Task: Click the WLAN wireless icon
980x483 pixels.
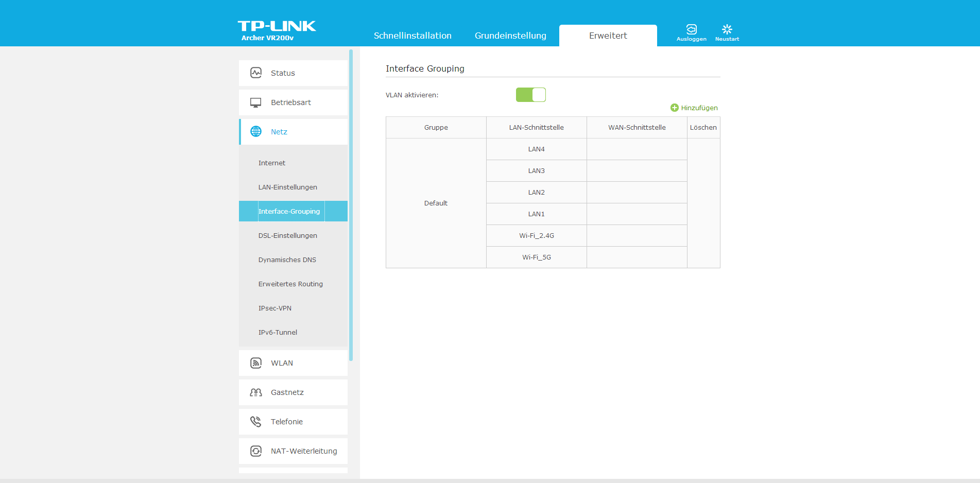Action: click(x=256, y=363)
